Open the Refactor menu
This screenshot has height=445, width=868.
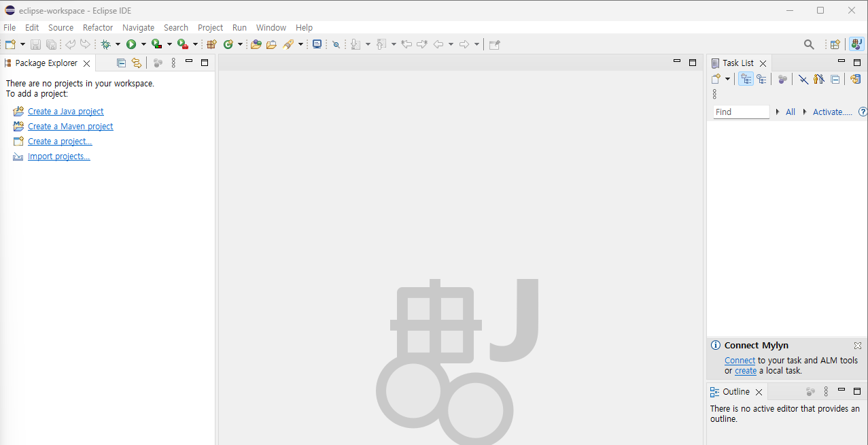tap(98, 27)
